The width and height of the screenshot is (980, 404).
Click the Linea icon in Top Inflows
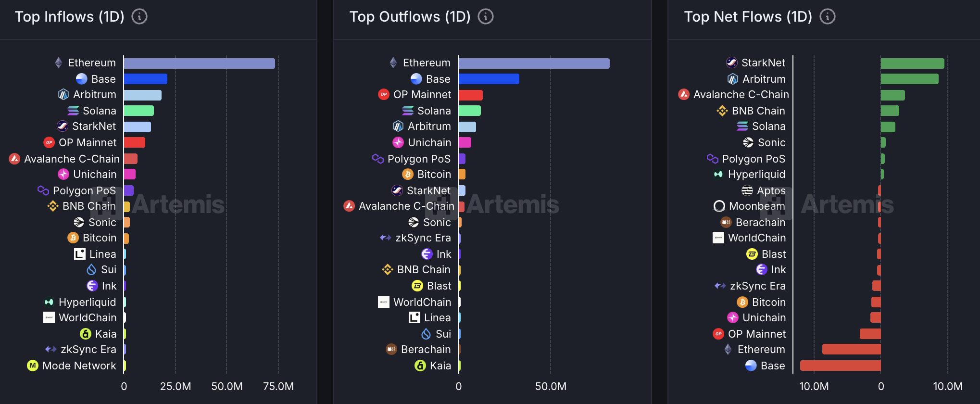pos(80,254)
